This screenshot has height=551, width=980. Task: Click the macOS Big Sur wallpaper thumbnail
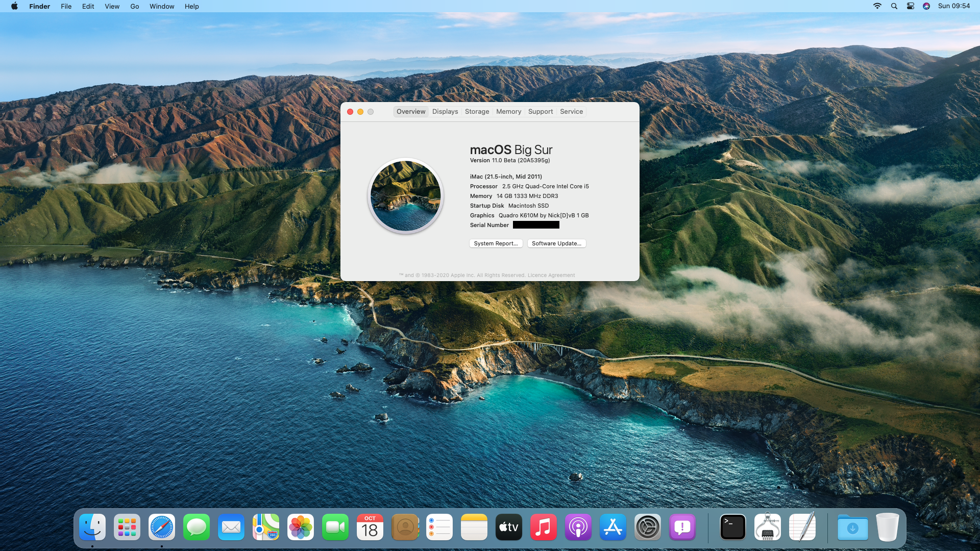405,195
